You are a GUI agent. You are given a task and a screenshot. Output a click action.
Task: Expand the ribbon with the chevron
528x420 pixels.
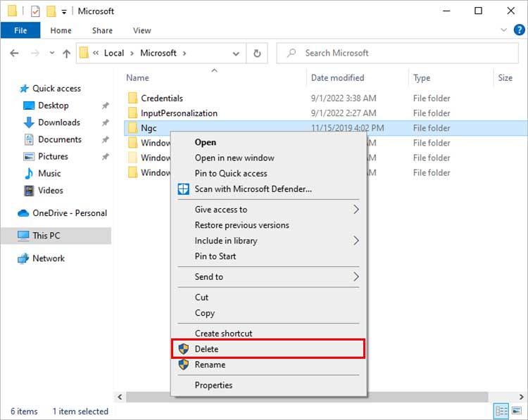(503, 30)
